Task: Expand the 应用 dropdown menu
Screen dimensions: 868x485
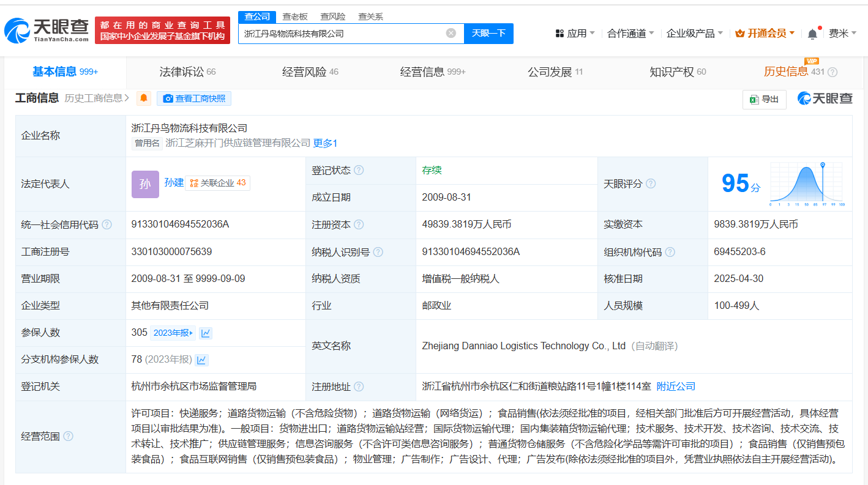Action: pyautogui.click(x=575, y=33)
